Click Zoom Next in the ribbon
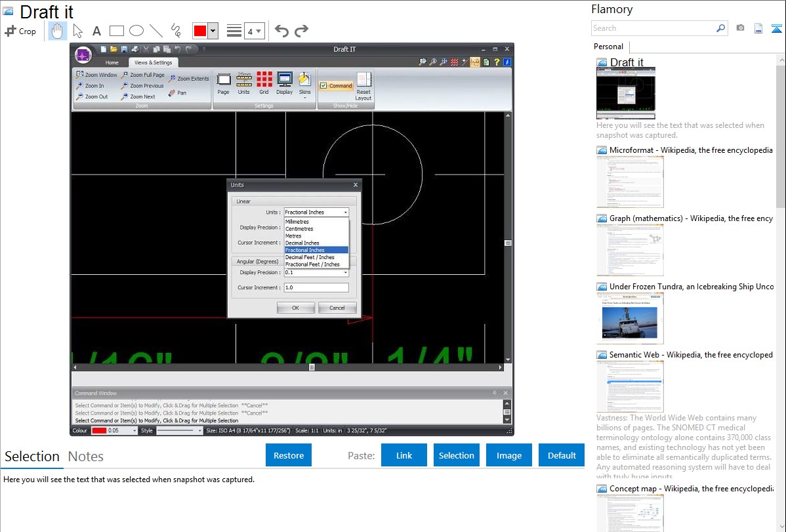Viewport: 786px width, 532px height. click(138, 97)
